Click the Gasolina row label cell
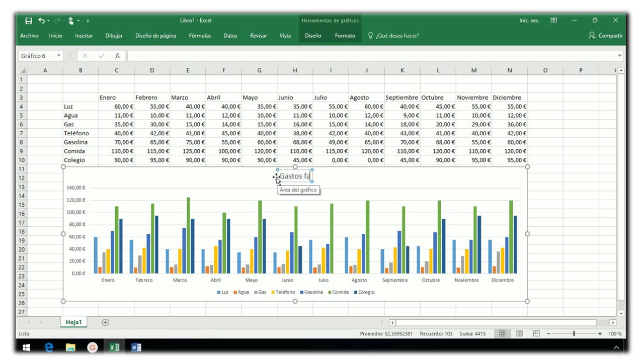Viewport: 644px width, 362px height. pos(80,142)
